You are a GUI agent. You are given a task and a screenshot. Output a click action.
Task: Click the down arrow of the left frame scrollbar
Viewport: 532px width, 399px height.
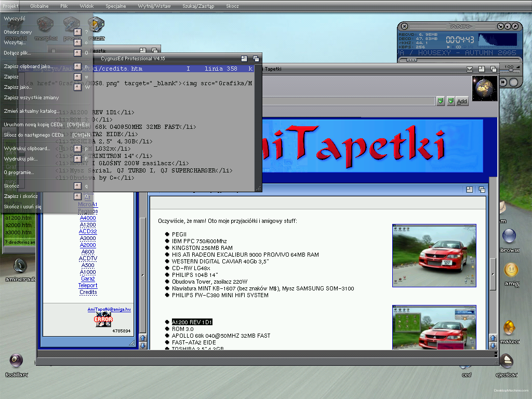point(143,345)
